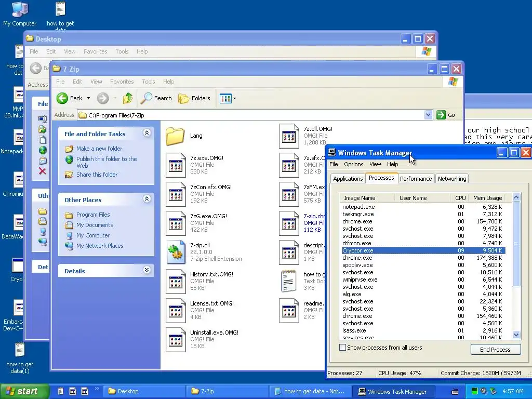
Task: Open the Lang folder
Action: click(x=175, y=136)
